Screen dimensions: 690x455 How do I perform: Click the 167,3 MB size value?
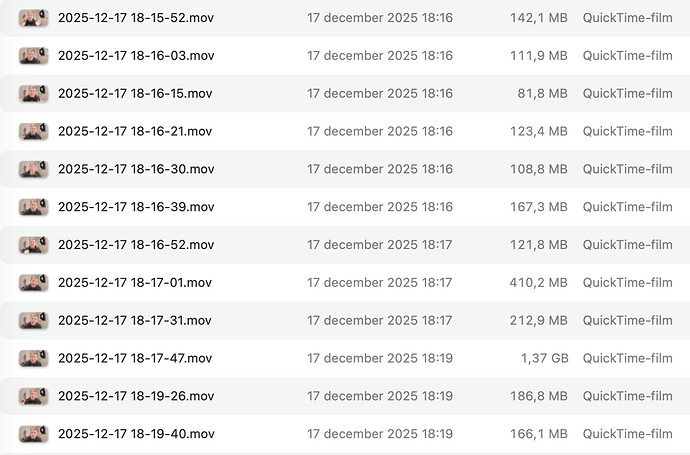click(x=538, y=207)
